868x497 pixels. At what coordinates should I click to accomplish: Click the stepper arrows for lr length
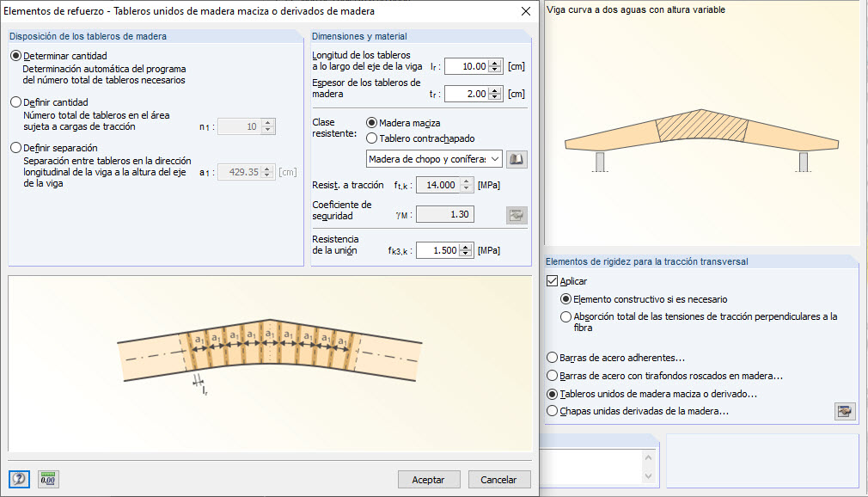coord(495,66)
